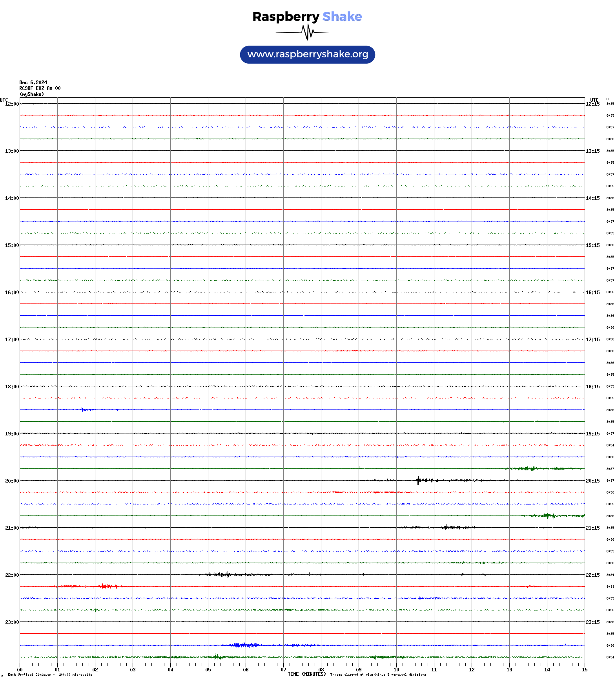Select the 17:00 left time label

point(12,340)
